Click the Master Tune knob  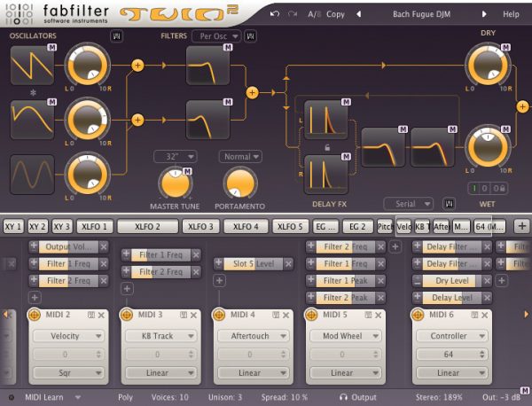coord(175,184)
